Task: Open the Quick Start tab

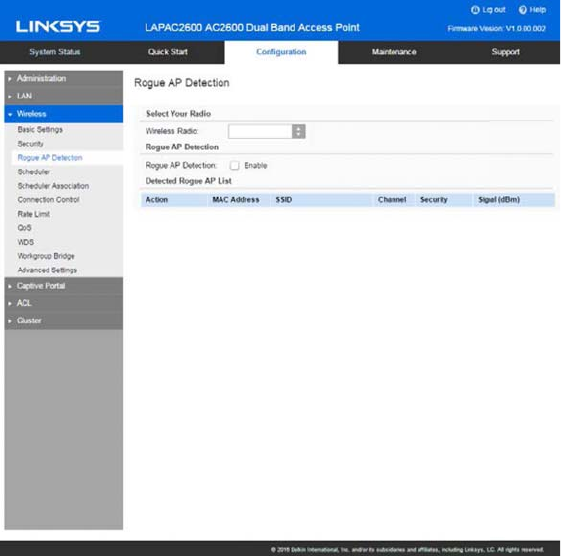Action: click(168, 52)
